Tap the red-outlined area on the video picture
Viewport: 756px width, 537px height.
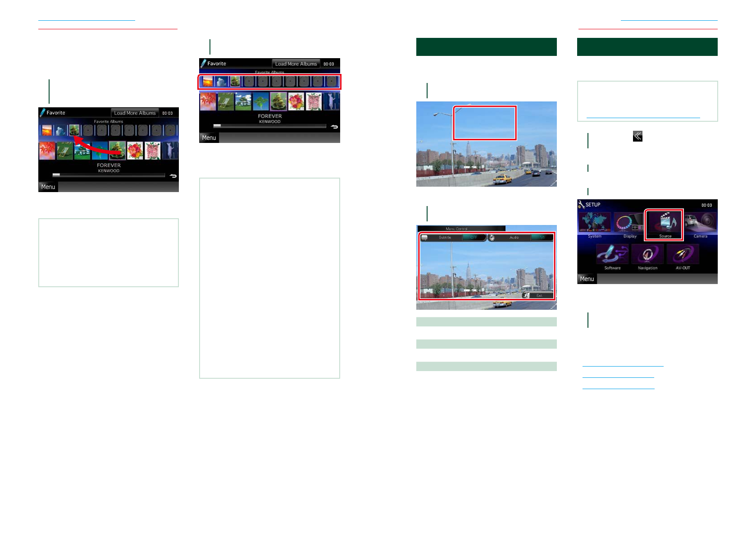[484, 123]
